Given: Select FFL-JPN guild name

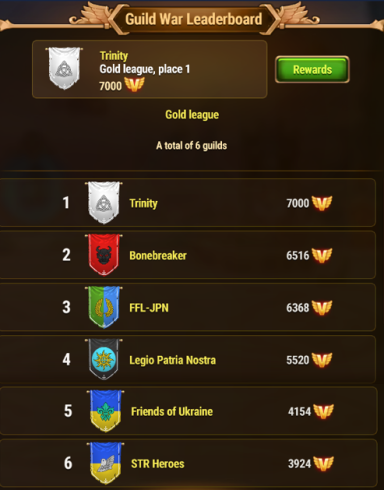Looking at the screenshot, I should 149,308.
